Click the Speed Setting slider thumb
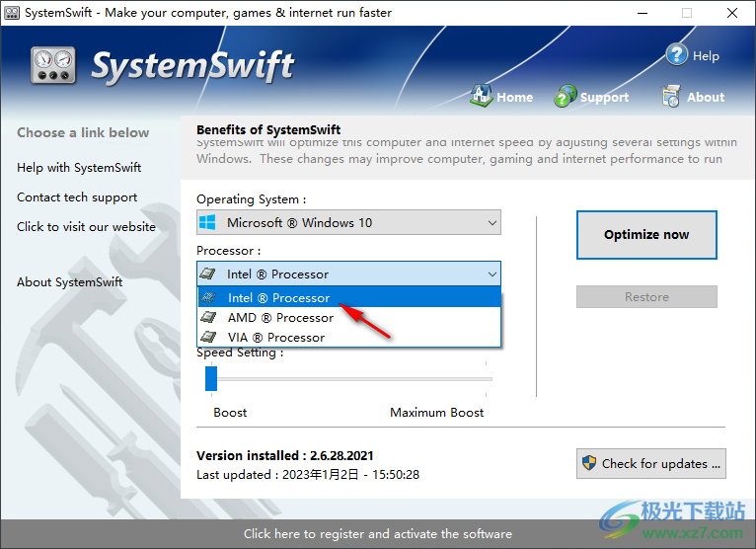Image resolution: width=756 pixels, height=549 pixels. click(x=211, y=379)
